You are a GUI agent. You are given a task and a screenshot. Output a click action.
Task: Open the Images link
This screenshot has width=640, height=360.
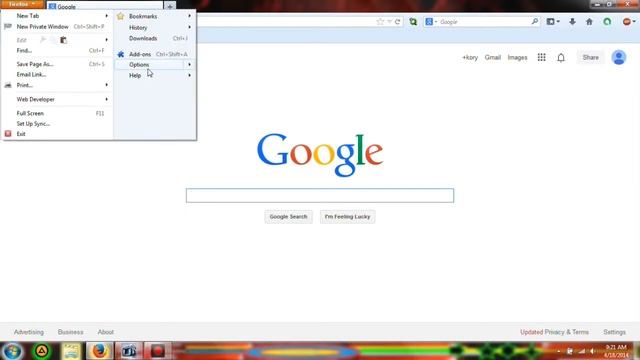tap(518, 58)
